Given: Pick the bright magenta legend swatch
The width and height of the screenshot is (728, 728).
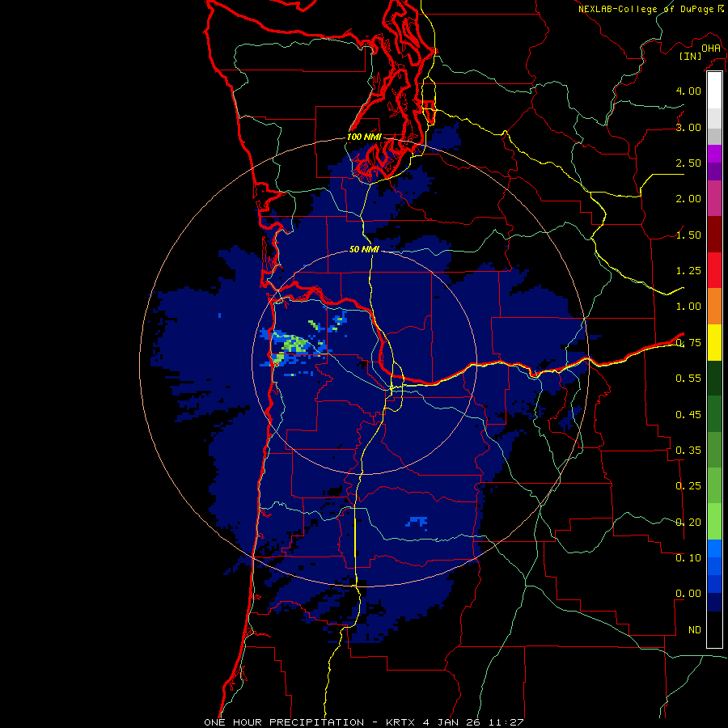Looking at the screenshot, I should [x=714, y=154].
